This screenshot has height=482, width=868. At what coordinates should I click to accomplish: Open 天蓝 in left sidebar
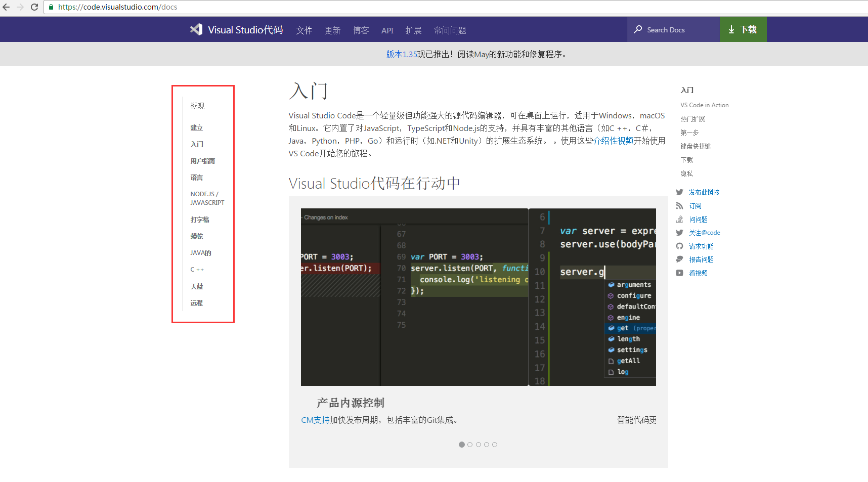coord(196,286)
